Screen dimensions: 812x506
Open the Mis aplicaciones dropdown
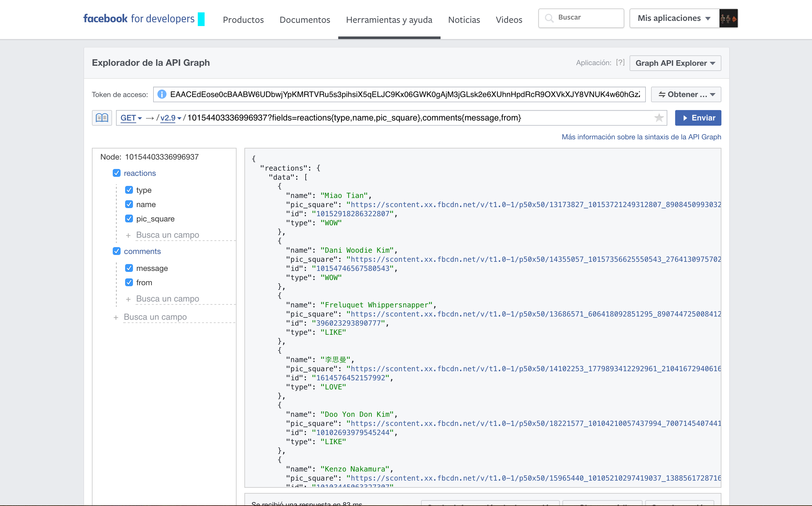coord(674,18)
